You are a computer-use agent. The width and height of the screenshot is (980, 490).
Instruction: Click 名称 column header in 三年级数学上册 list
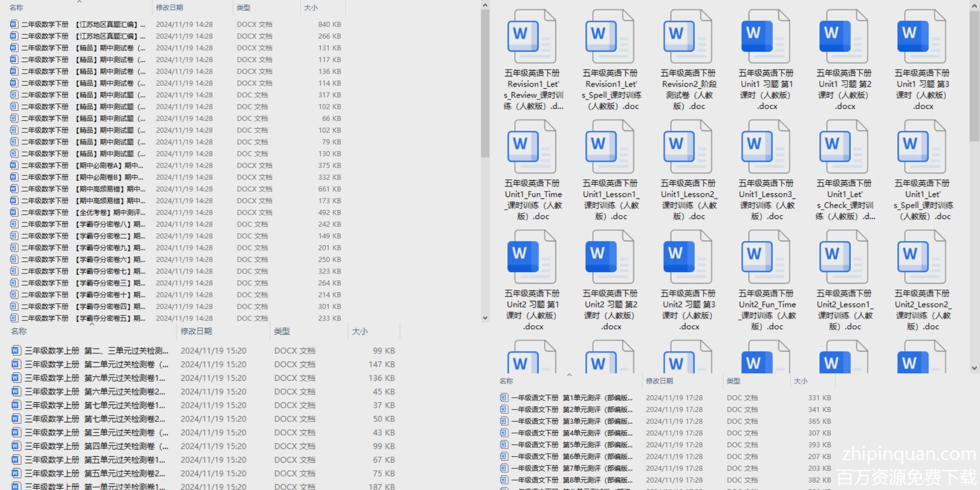[x=19, y=331]
